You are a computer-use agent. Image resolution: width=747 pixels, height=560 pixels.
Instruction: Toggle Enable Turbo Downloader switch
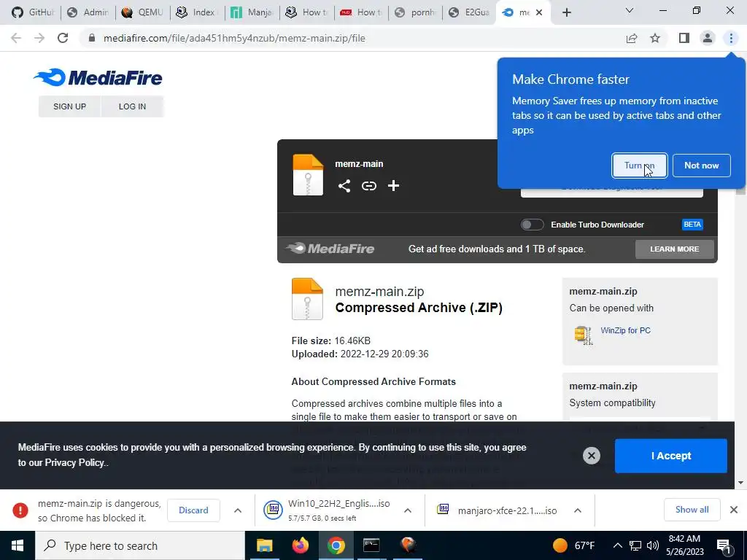(x=532, y=225)
